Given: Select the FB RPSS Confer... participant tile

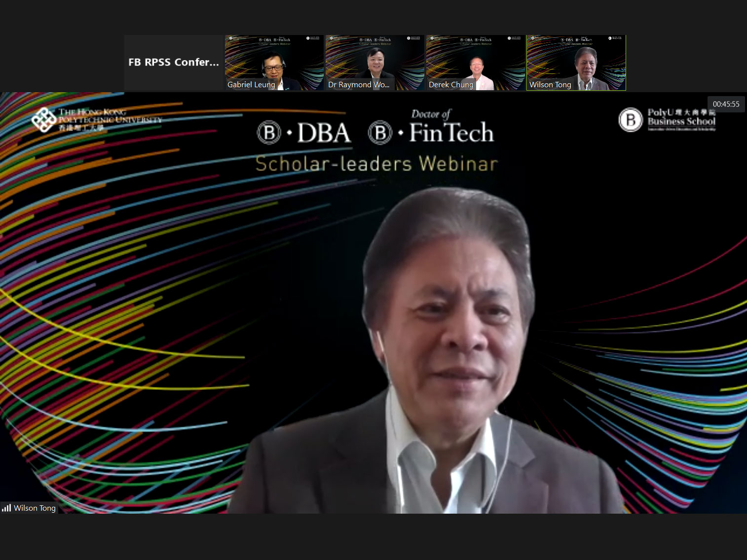Looking at the screenshot, I should (x=174, y=63).
